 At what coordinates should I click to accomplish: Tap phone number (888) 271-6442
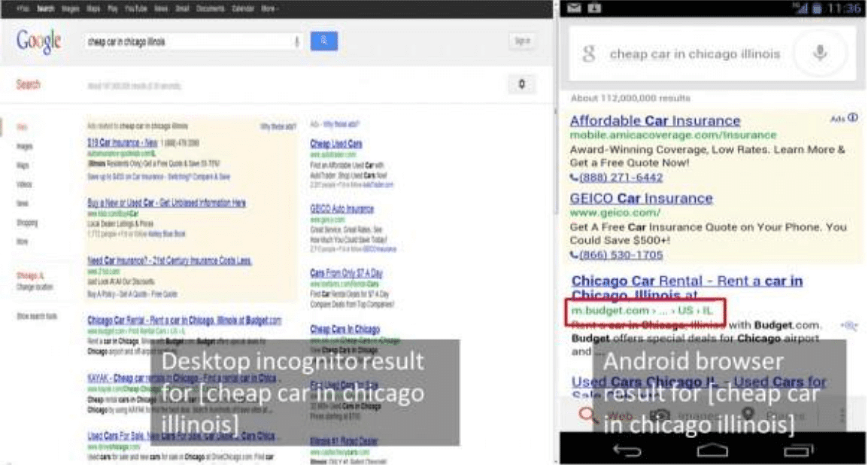[x=621, y=178]
